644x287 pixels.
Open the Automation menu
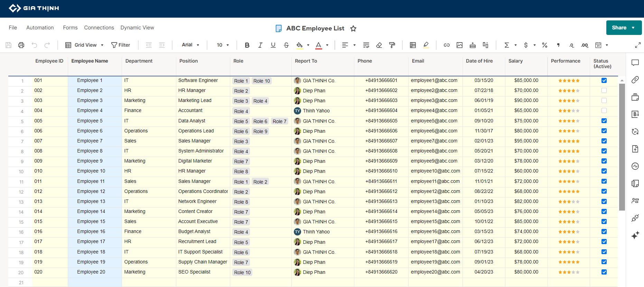tap(40, 28)
